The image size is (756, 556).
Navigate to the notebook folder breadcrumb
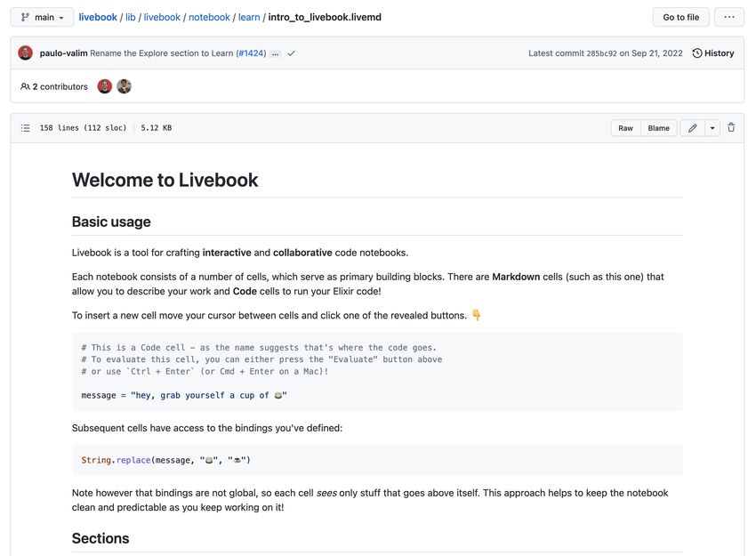209,18
